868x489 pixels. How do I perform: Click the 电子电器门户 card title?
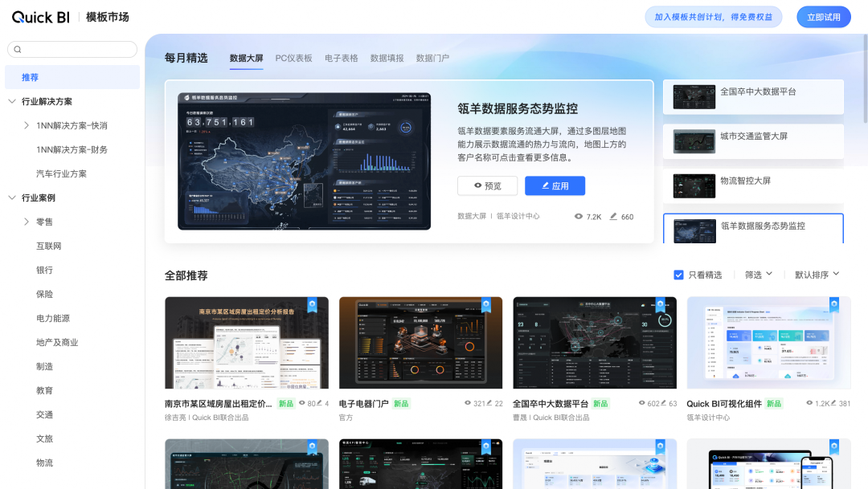pos(364,404)
